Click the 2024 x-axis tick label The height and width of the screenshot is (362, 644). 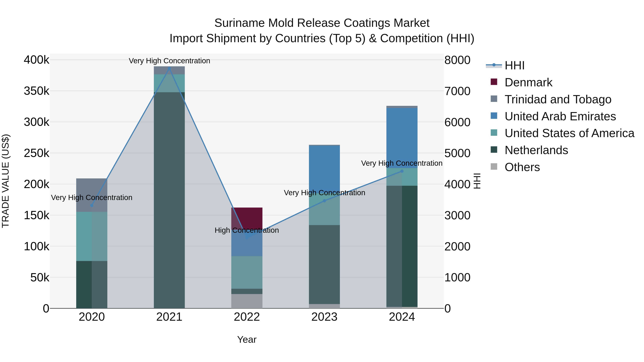tap(402, 317)
